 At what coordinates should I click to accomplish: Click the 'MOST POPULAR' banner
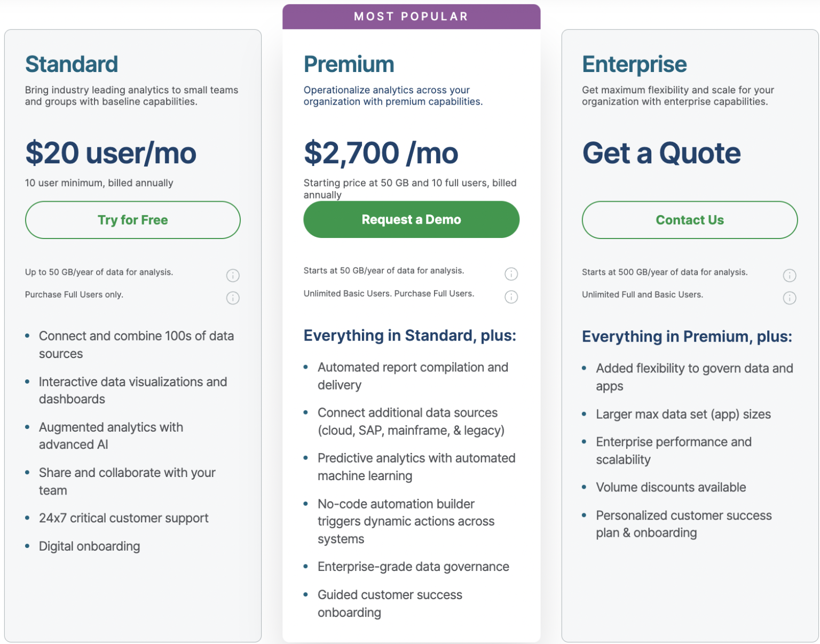pyautogui.click(x=411, y=16)
